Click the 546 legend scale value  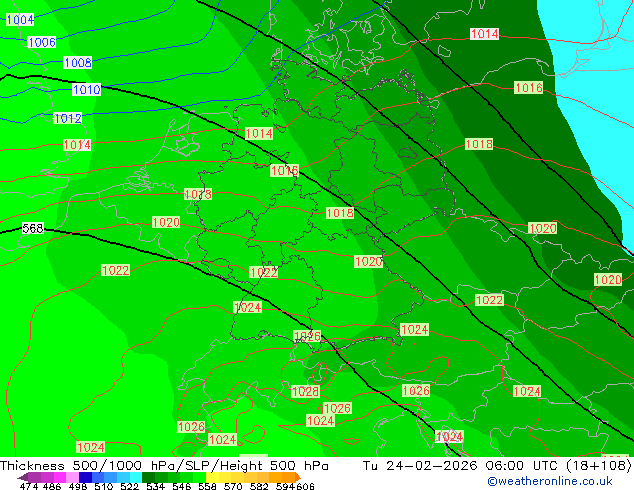pyautogui.click(x=182, y=486)
